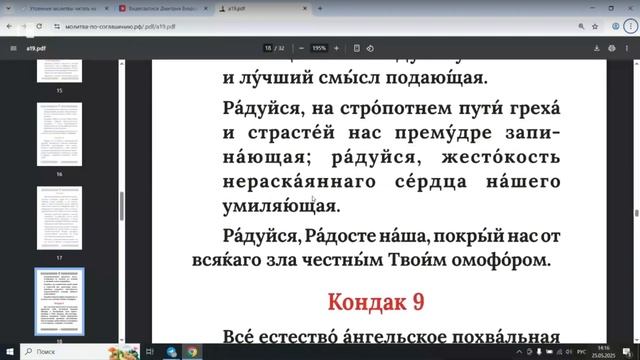Click the Windows search box Поиск

coord(80,351)
